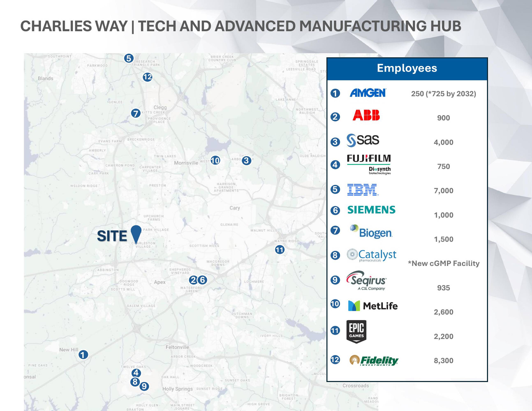The image size is (532, 411).
Task: Select the text '250 (*725 by 2032)'
Action: [444, 94]
